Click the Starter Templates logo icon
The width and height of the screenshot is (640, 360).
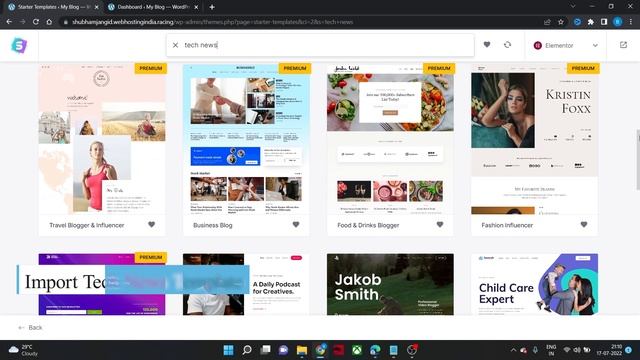(19, 45)
